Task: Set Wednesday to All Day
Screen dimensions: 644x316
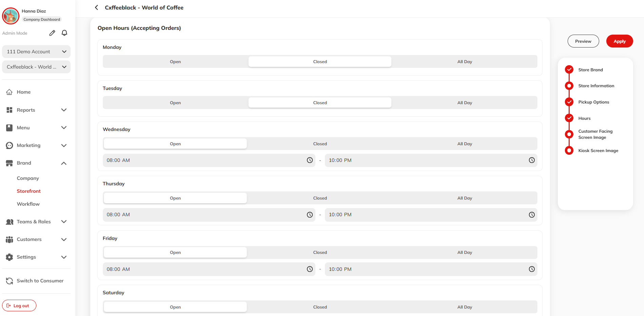Action: pyautogui.click(x=464, y=144)
